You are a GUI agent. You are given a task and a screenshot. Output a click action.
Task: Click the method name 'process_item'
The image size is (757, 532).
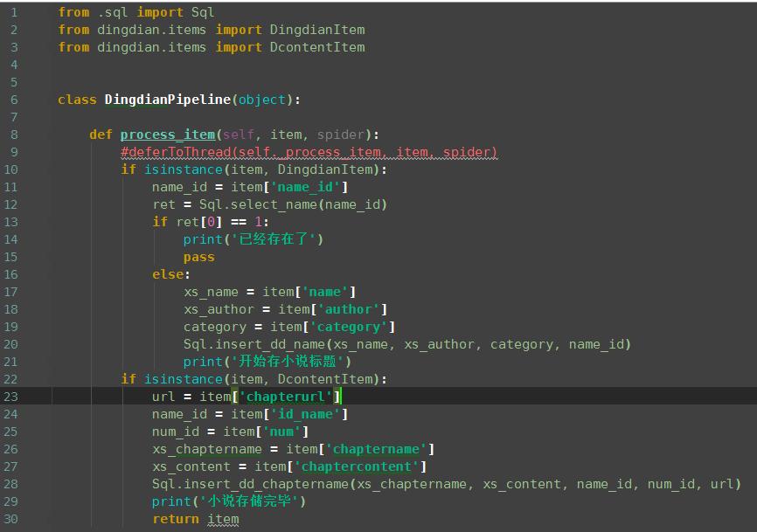point(168,135)
